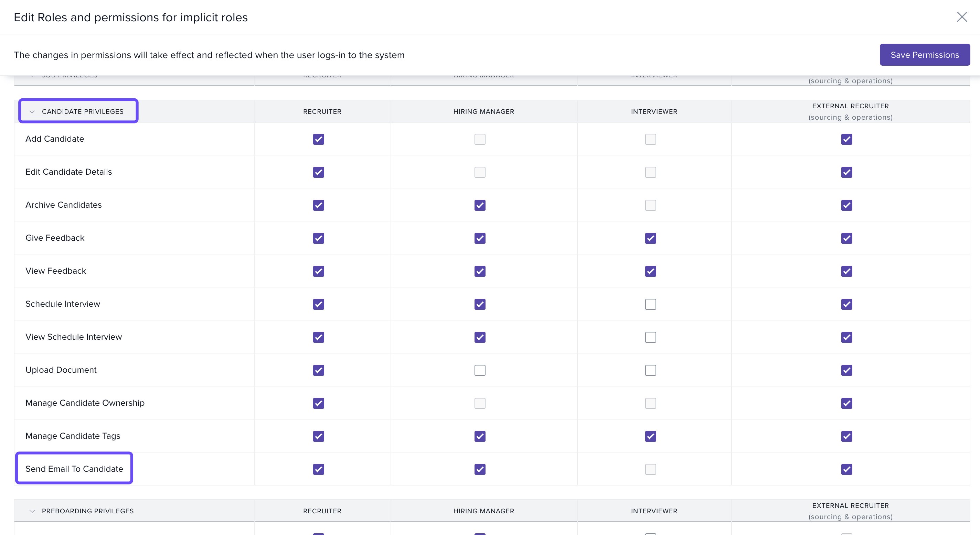Enable View Schedule Interview for Interviewer
980x535 pixels.
(x=650, y=337)
